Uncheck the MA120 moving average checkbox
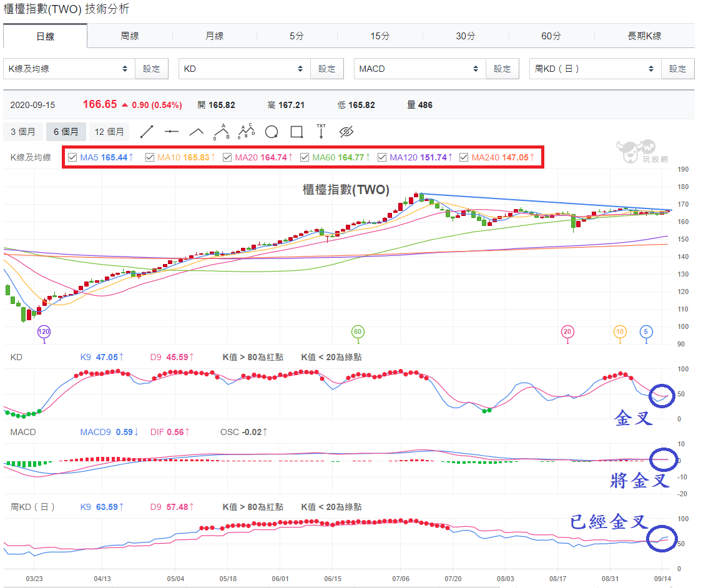The image size is (701, 588). (382, 157)
